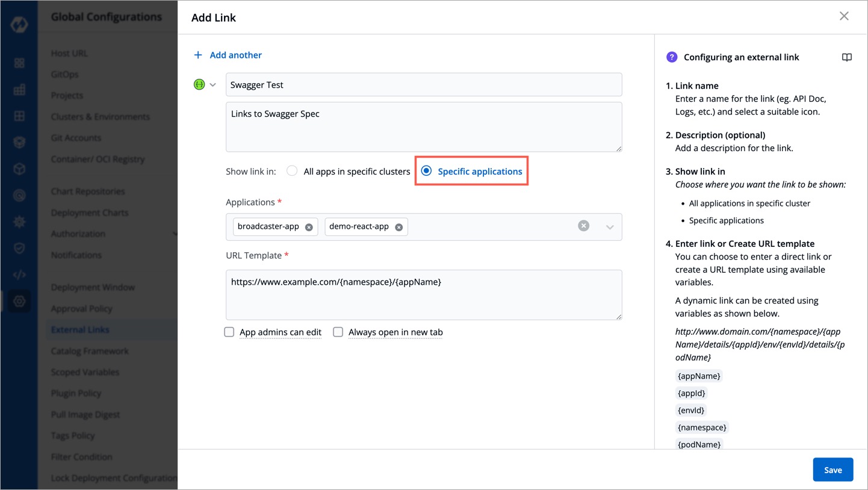868x490 pixels.
Task: Open the Applications dropdown arrow
Action: point(609,227)
